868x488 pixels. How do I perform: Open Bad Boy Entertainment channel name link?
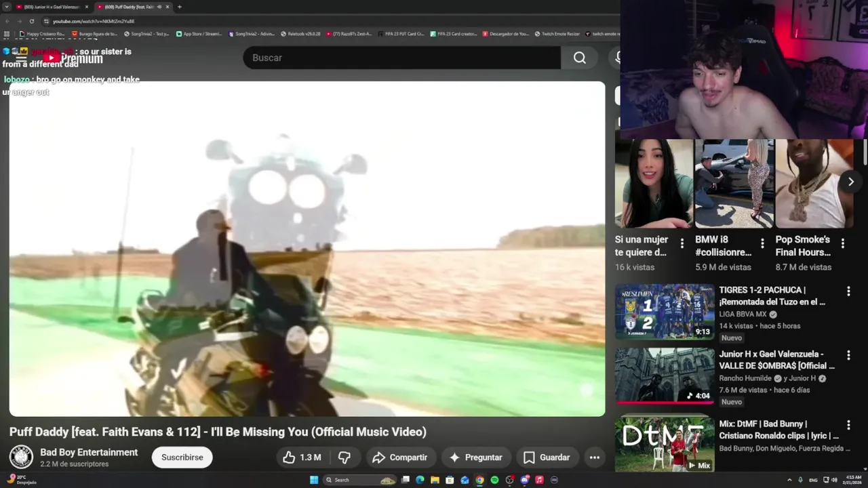pos(89,452)
